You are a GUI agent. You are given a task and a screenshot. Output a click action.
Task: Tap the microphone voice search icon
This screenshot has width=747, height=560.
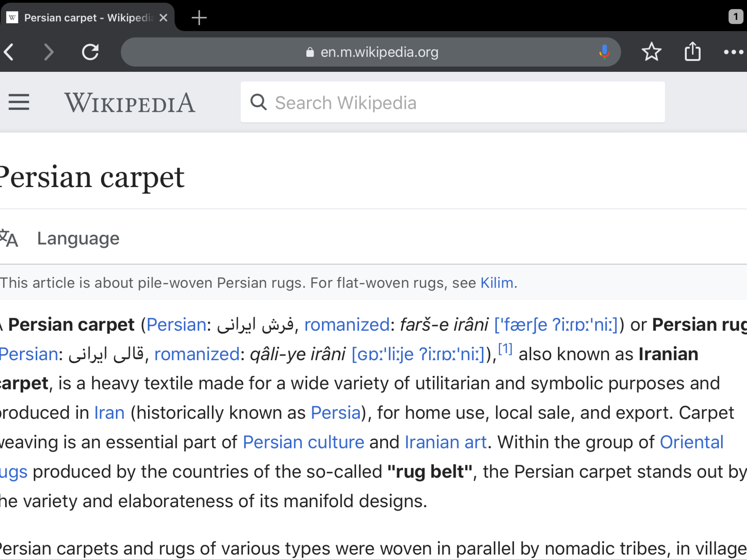tap(604, 52)
